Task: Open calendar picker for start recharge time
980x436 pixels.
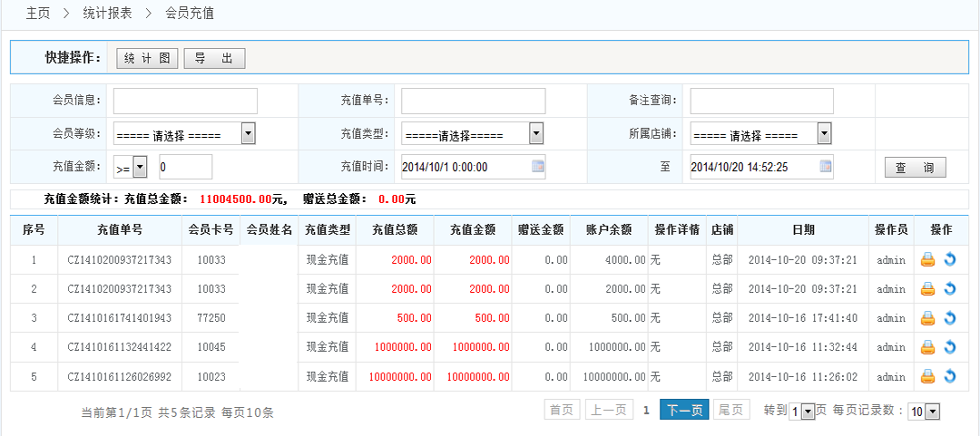Action: tap(537, 167)
